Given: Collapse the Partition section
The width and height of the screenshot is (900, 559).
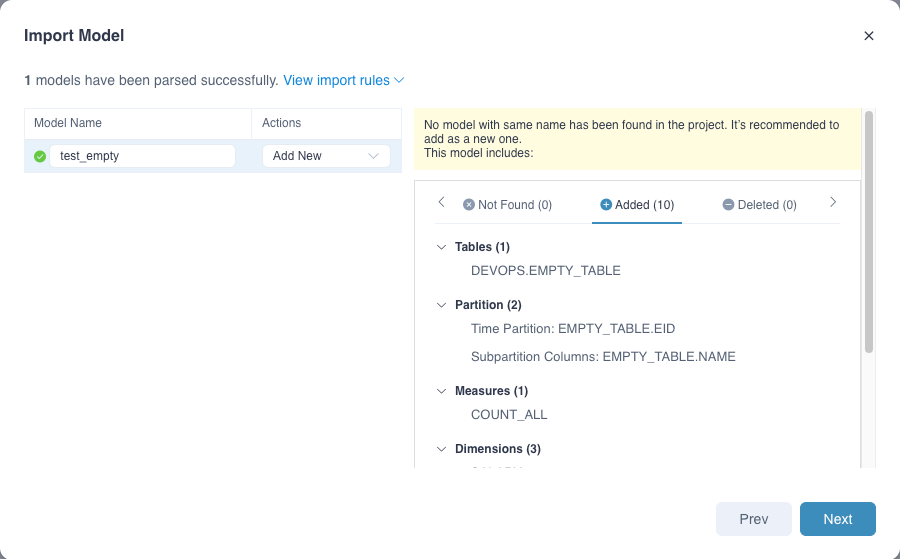Looking at the screenshot, I should point(442,305).
